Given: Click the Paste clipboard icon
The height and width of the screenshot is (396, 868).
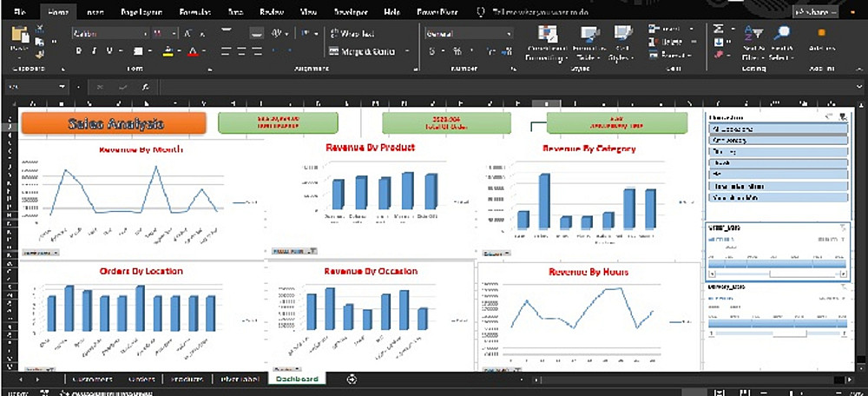Looking at the screenshot, I should pyautogui.click(x=19, y=37).
